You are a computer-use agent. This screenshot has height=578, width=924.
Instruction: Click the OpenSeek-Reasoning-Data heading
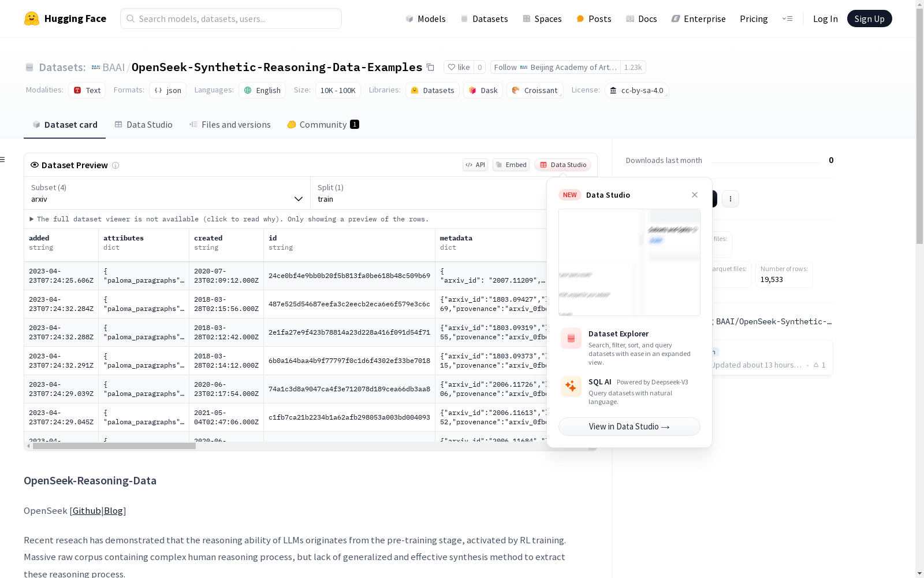click(90, 481)
